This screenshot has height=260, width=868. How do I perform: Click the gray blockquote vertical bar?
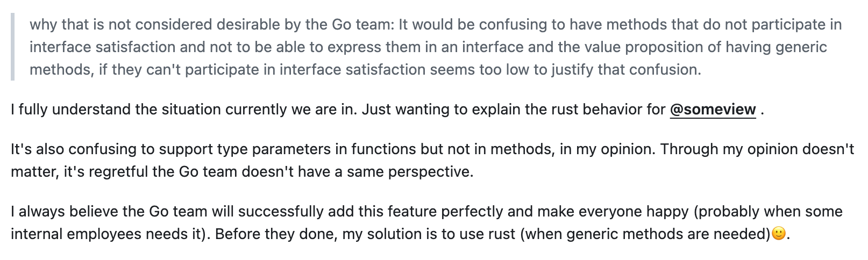12,47
